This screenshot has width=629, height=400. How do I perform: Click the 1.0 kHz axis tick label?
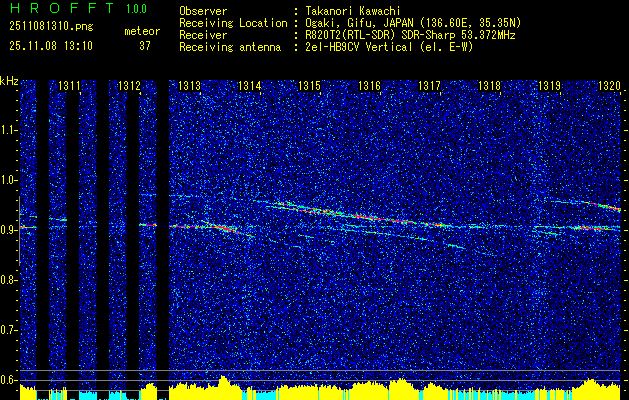coord(8,180)
